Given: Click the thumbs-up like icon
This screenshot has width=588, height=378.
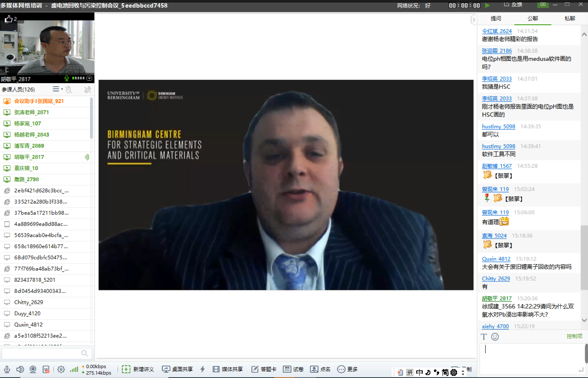Looking at the screenshot, I should click(x=8, y=19).
